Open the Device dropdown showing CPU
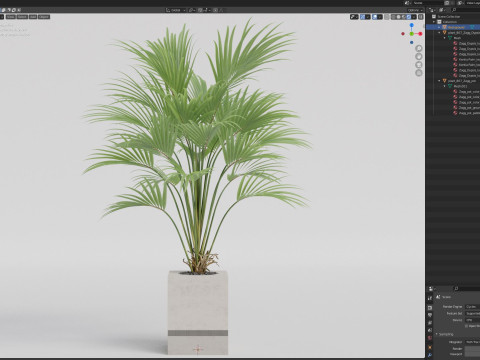This screenshot has height=360, width=480. [x=472, y=320]
